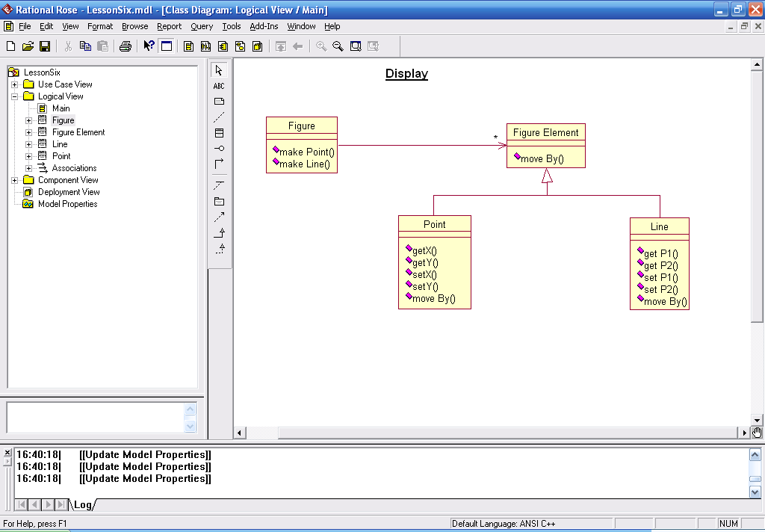Toggle the View Documentation window button
Viewport: 765px width, 532px height.
coord(167,46)
